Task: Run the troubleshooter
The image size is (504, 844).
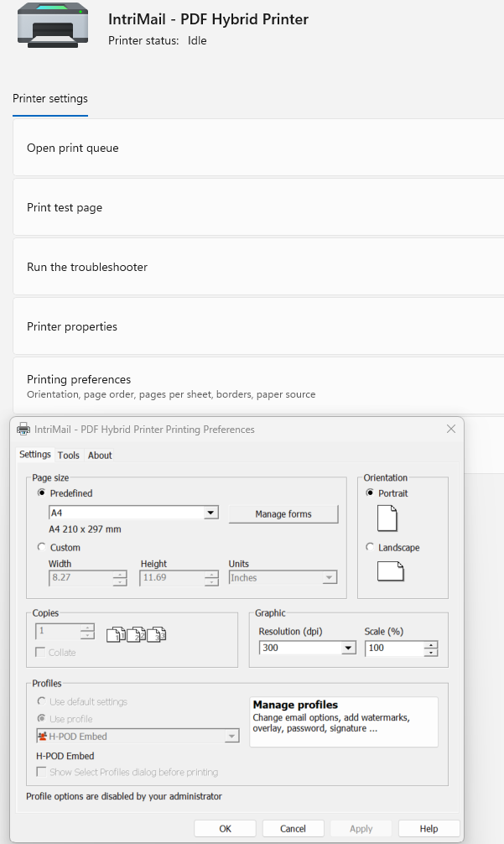Action: tap(258, 267)
